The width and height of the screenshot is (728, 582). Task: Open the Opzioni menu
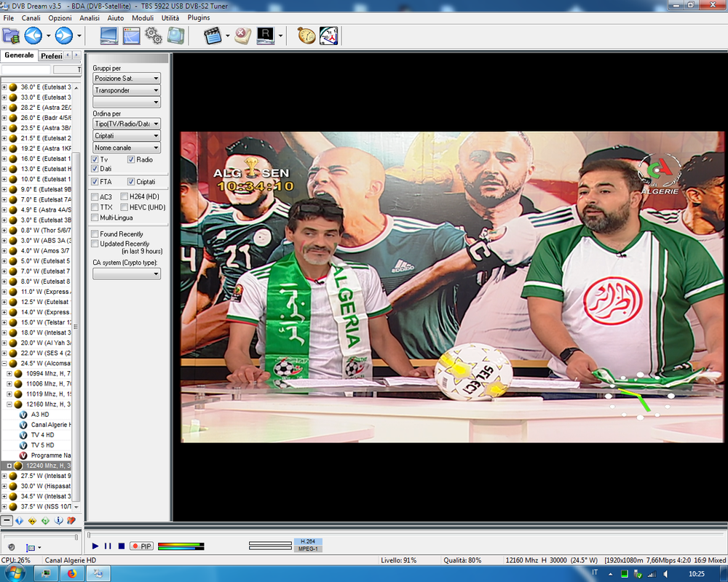(60, 17)
